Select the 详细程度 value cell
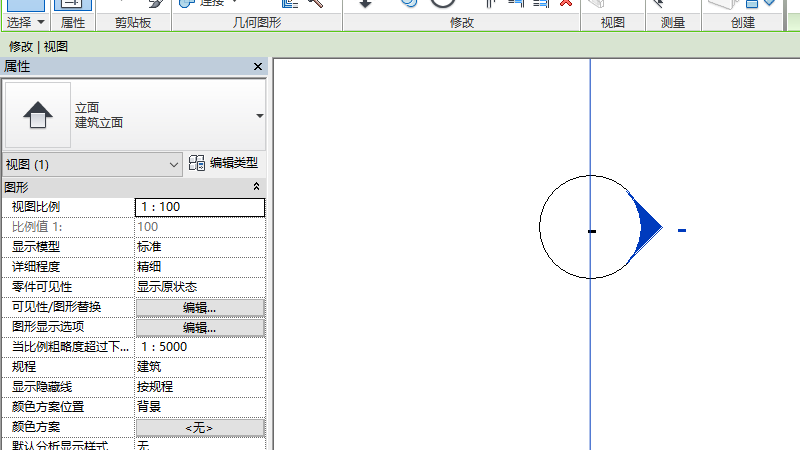The width and height of the screenshot is (800, 450). coord(199,267)
